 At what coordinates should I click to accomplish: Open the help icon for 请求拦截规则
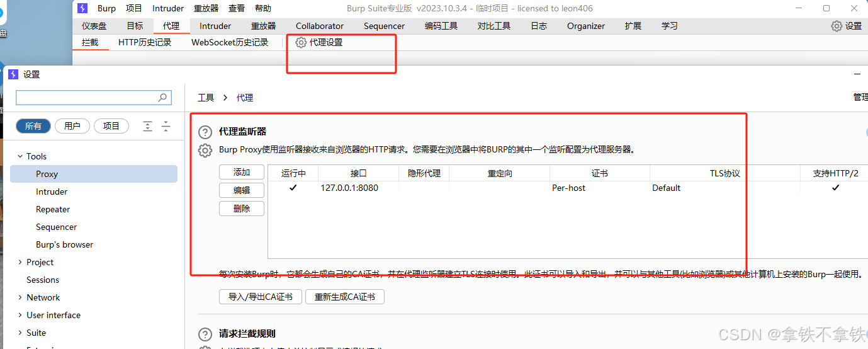click(205, 335)
